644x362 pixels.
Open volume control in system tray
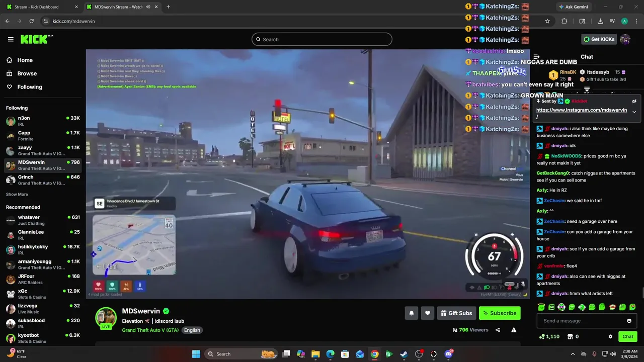[613, 354]
